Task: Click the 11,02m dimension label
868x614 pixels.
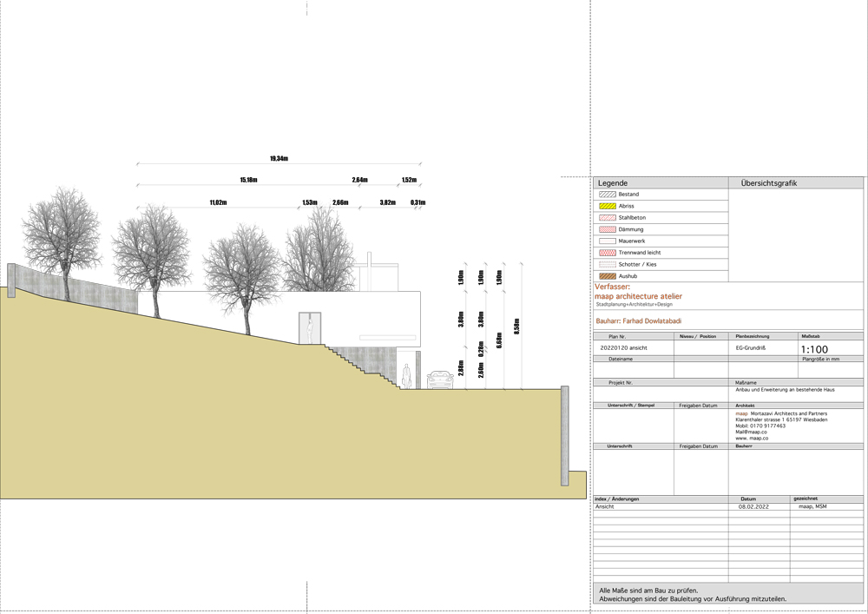Action: pos(218,202)
